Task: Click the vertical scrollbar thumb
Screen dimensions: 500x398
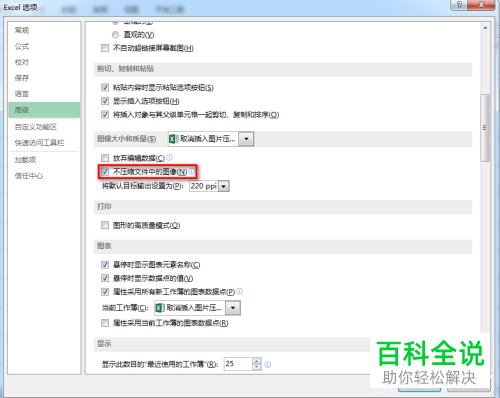Action: tap(485, 128)
